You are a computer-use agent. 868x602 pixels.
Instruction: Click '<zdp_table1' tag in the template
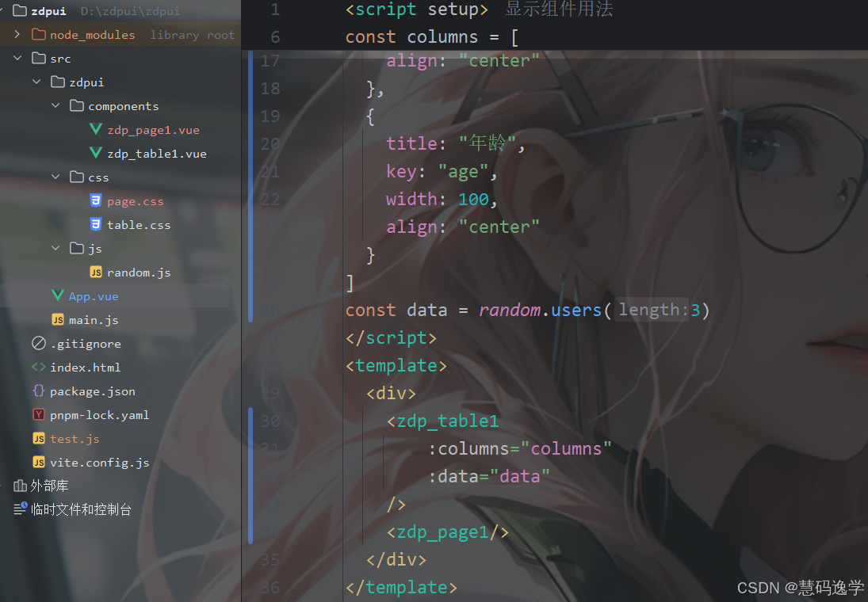click(443, 421)
